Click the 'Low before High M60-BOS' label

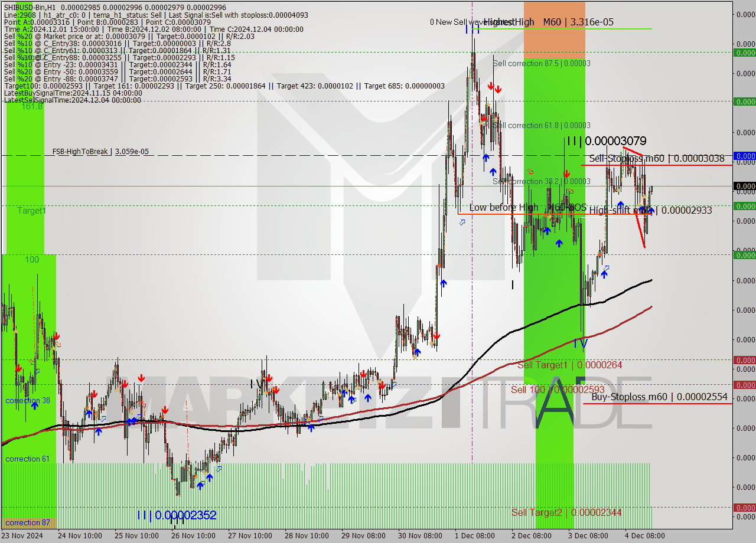[528, 207]
